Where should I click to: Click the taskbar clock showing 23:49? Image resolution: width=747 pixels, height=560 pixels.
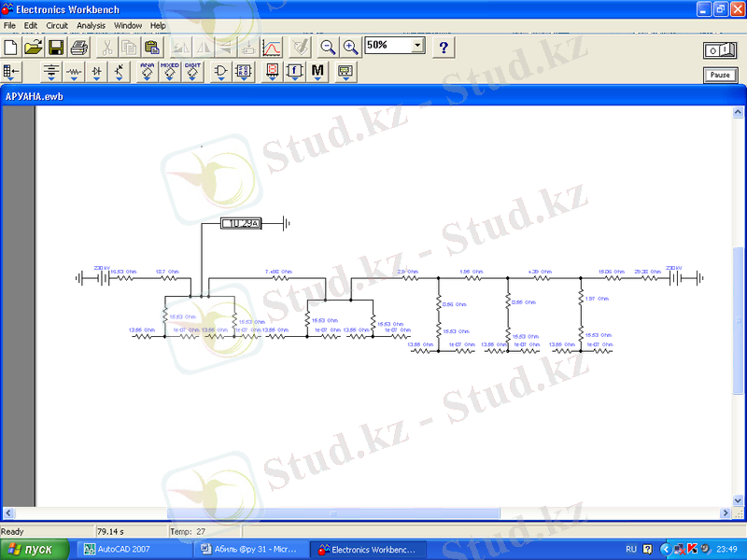click(x=726, y=550)
